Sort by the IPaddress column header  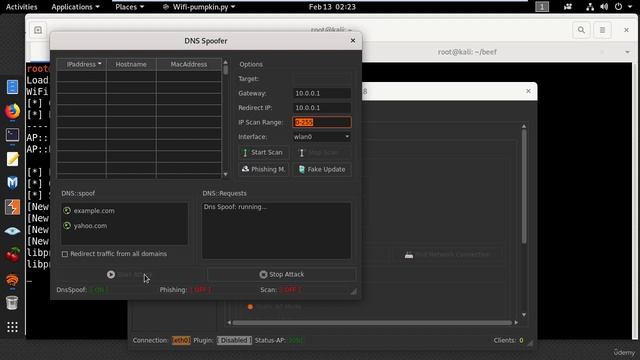coord(82,64)
